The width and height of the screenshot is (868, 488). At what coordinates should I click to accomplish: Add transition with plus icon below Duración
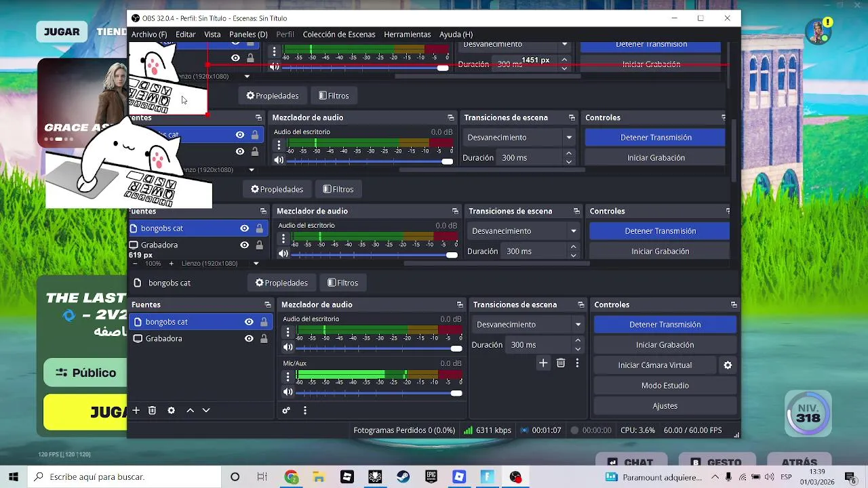pyautogui.click(x=543, y=363)
